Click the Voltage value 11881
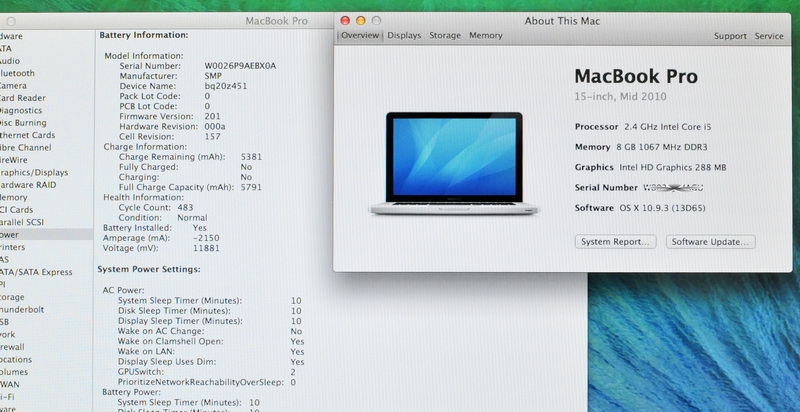 pyautogui.click(x=206, y=248)
